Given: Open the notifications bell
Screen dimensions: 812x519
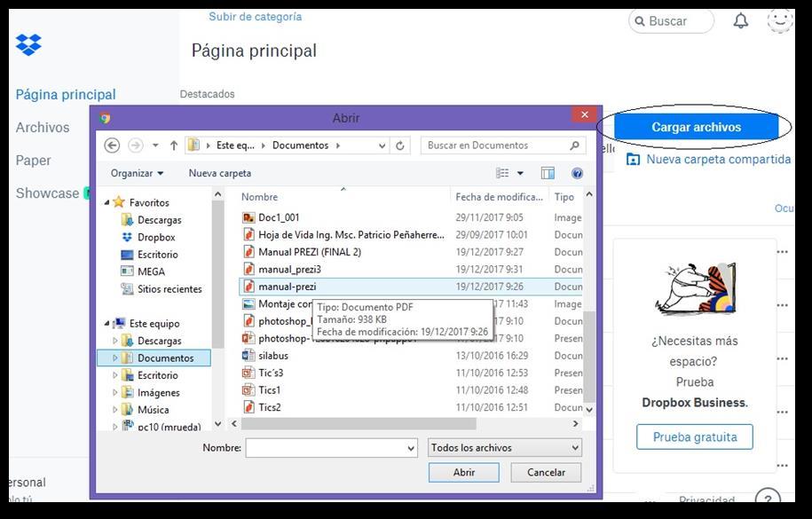Looking at the screenshot, I should (740, 20).
